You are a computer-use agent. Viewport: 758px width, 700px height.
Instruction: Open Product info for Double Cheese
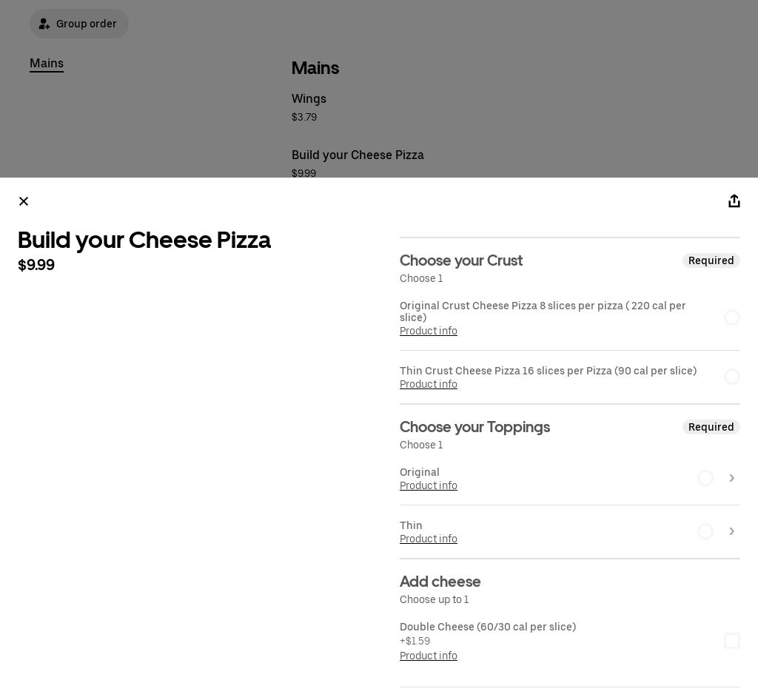point(428,656)
